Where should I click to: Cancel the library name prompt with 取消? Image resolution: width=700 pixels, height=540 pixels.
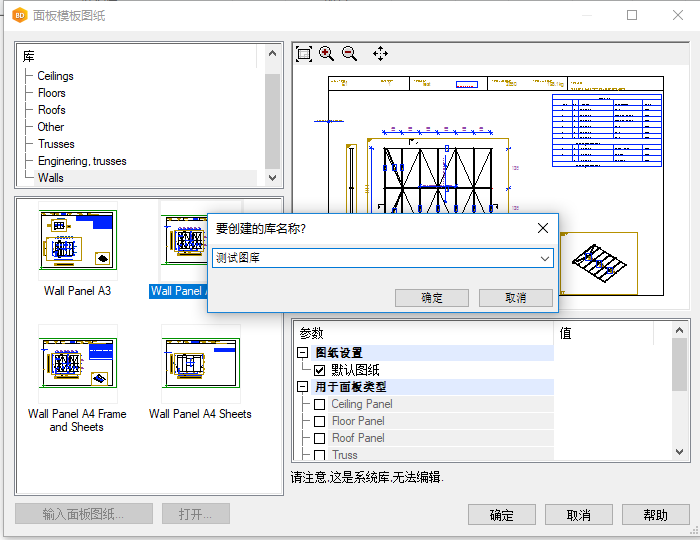click(x=516, y=298)
